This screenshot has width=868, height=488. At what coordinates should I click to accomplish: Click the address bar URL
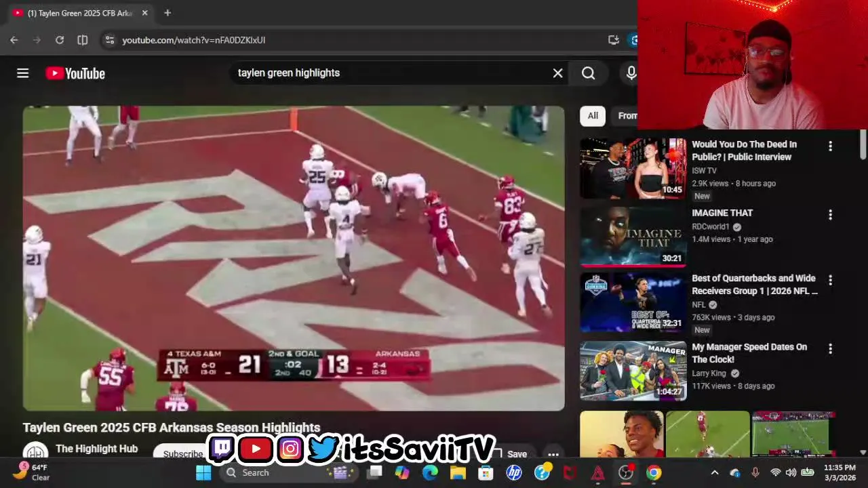(194, 40)
